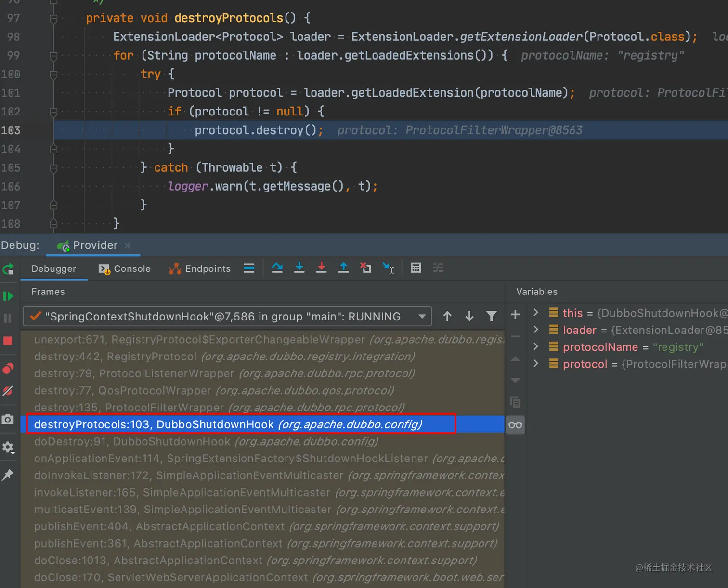Select frame publishEvent:404

262,526
